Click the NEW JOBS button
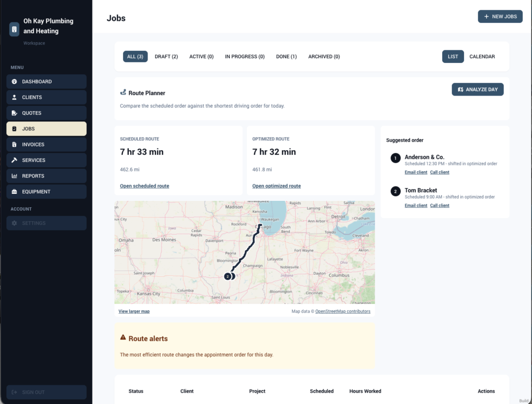The height and width of the screenshot is (404, 532). point(500,16)
